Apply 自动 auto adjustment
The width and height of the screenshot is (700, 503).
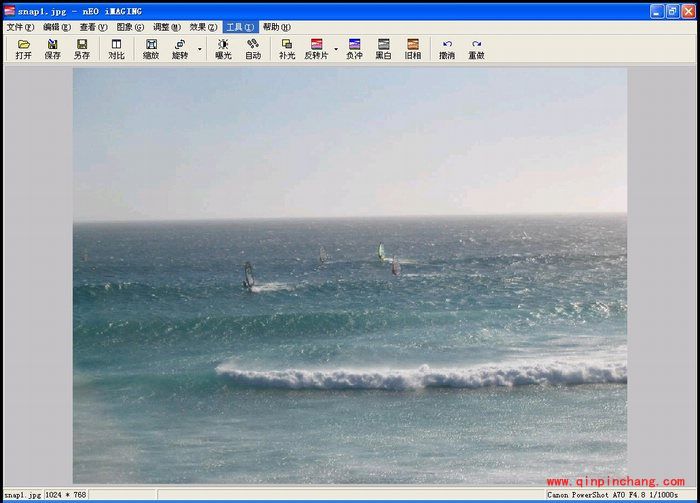point(253,49)
